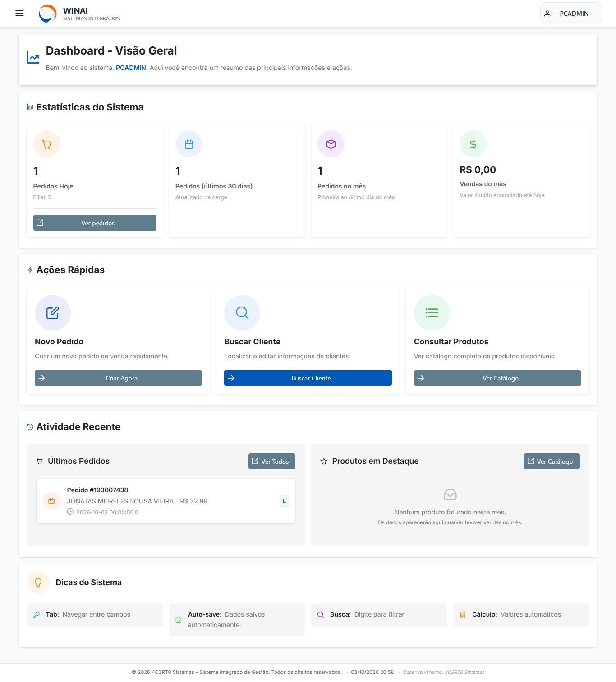Click Ver Catálogo in Produtos em Destaque
Image resolution: width=616 pixels, height=682 pixels.
tap(552, 461)
